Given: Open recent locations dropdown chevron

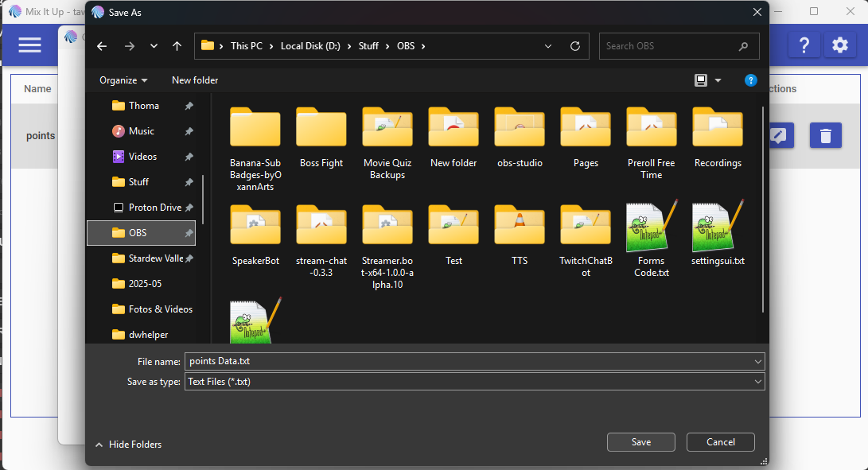Looking at the screenshot, I should (x=154, y=46).
